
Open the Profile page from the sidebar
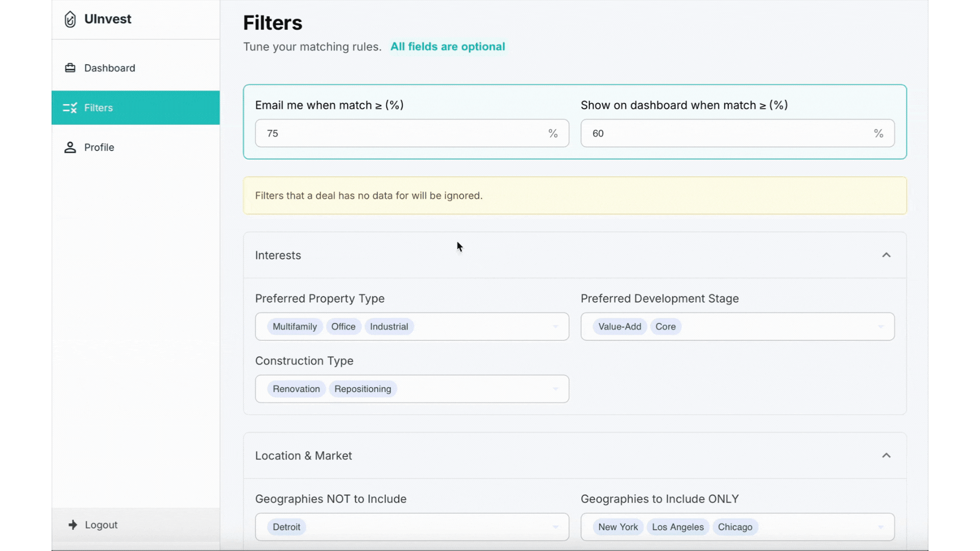click(x=99, y=147)
